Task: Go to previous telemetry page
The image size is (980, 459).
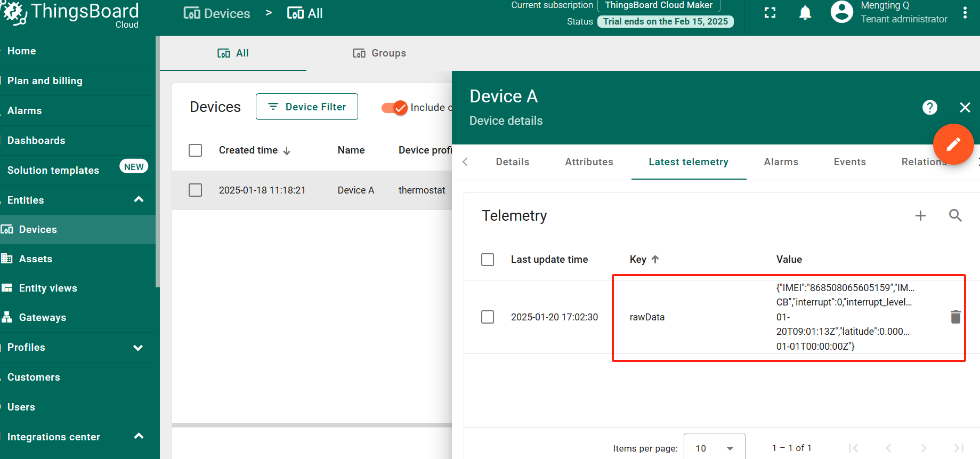Action: (888, 448)
